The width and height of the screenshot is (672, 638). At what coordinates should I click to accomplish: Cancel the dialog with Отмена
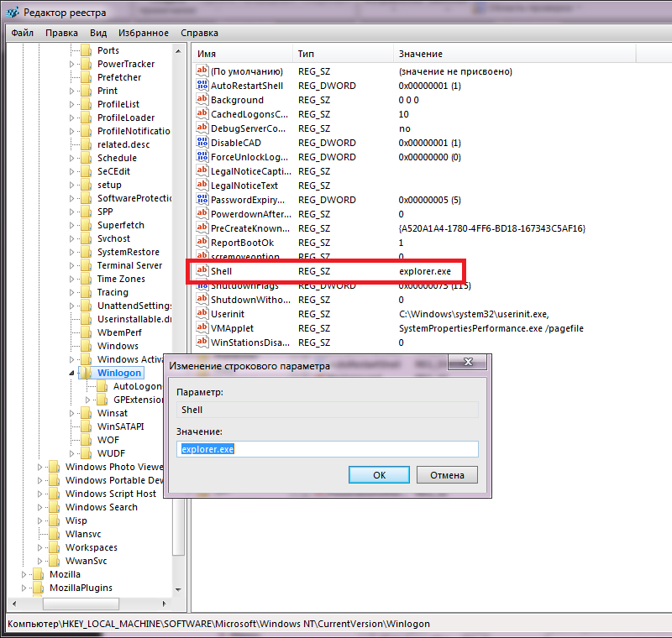(x=447, y=475)
